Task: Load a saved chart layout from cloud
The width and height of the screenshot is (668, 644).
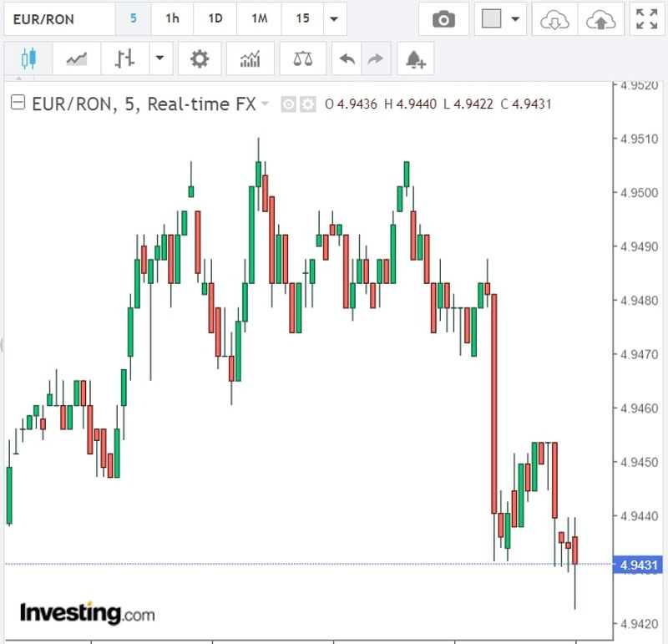Action: [554, 19]
